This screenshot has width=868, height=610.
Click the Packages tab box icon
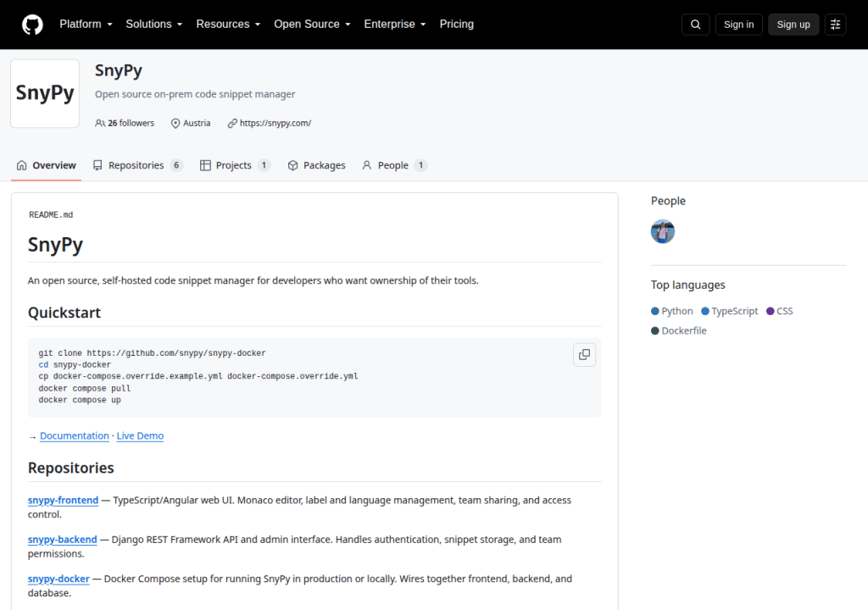click(x=292, y=165)
